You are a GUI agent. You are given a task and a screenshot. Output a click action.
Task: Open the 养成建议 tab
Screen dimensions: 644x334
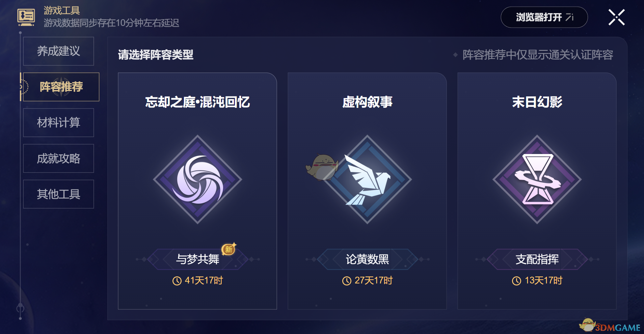click(58, 51)
